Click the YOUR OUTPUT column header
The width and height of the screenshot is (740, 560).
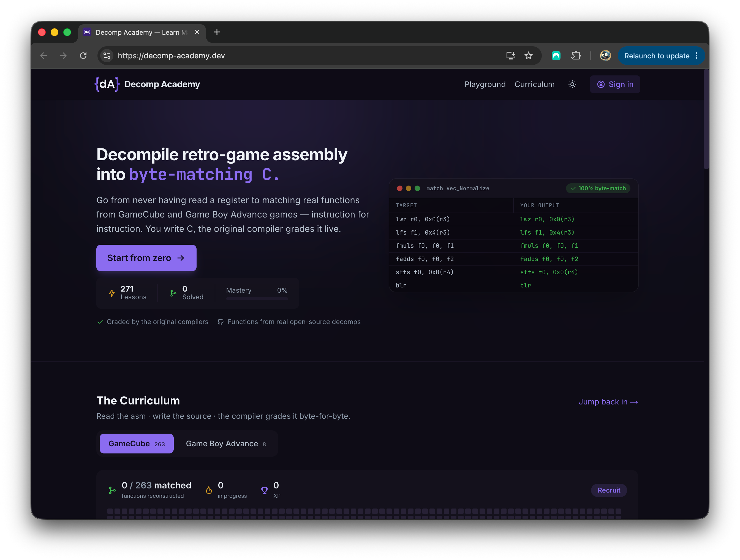pyautogui.click(x=540, y=205)
